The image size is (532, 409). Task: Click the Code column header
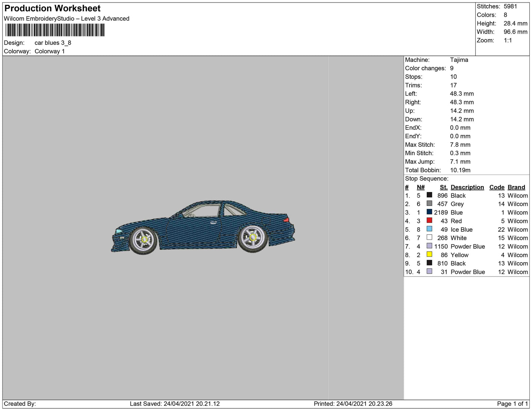[x=497, y=187]
